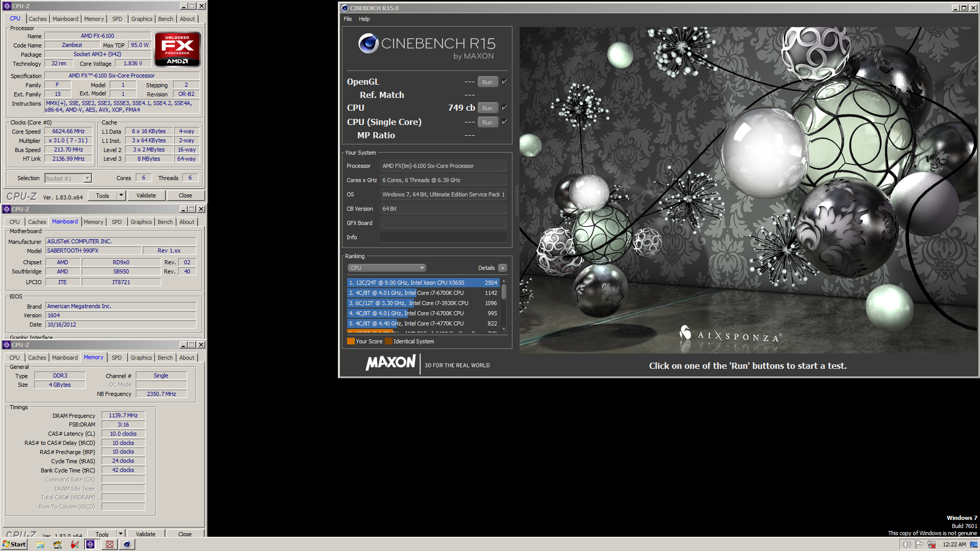Expand Tools dropdown arrow in bottom CPU-Z
Screen dimensions: 980x551
click(x=121, y=534)
